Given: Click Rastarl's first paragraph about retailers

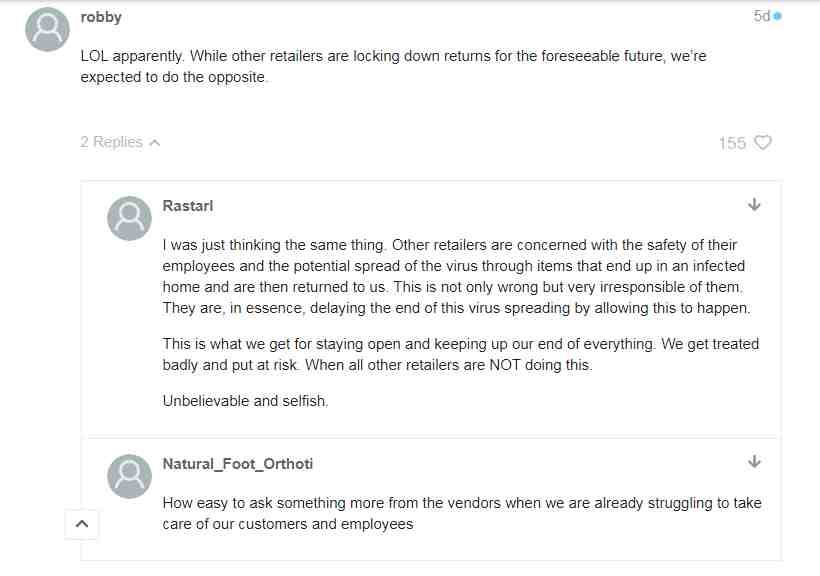Looking at the screenshot, I should 457,276.
